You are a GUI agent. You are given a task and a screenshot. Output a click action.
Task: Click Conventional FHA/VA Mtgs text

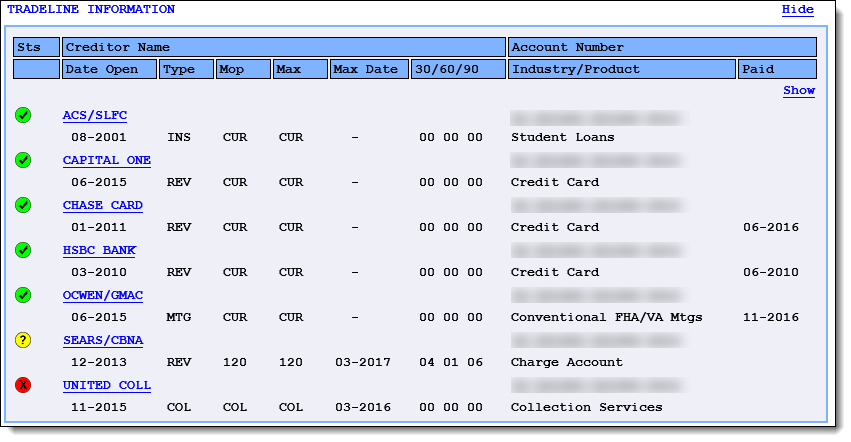point(606,318)
